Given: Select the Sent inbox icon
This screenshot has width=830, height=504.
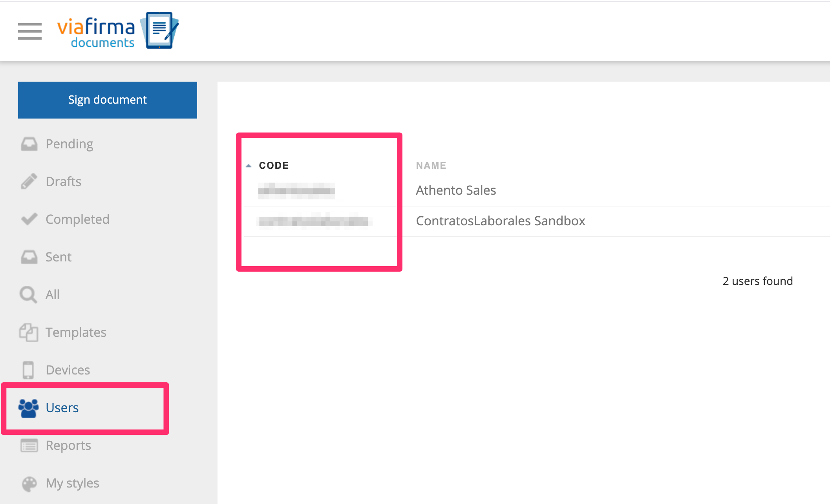Looking at the screenshot, I should pyautogui.click(x=29, y=256).
